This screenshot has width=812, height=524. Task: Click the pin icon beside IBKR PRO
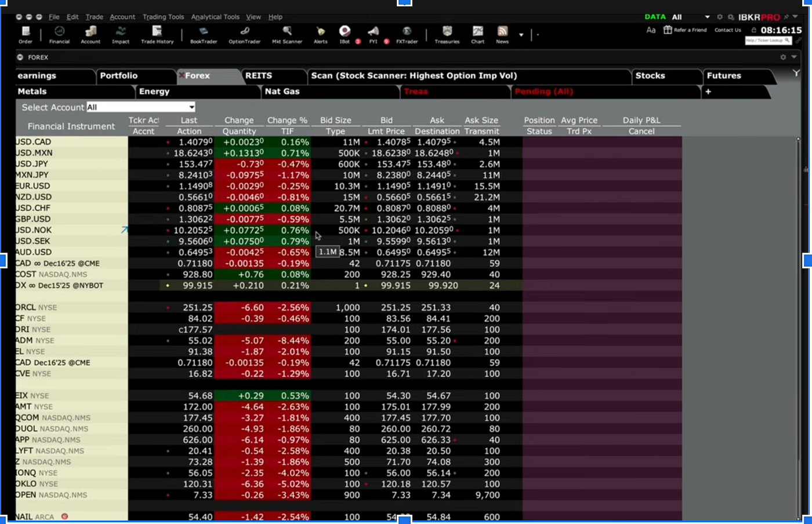tap(786, 17)
